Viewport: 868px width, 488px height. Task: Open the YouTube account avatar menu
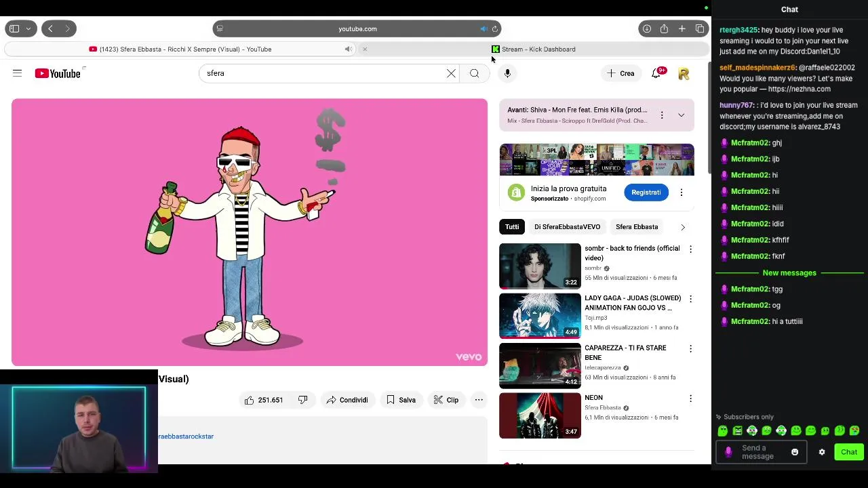(684, 73)
